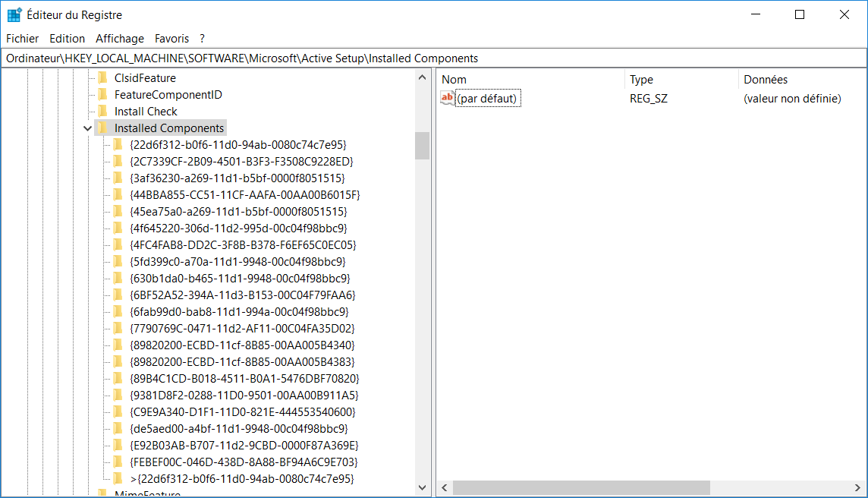Select the Install Check key

(146, 112)
